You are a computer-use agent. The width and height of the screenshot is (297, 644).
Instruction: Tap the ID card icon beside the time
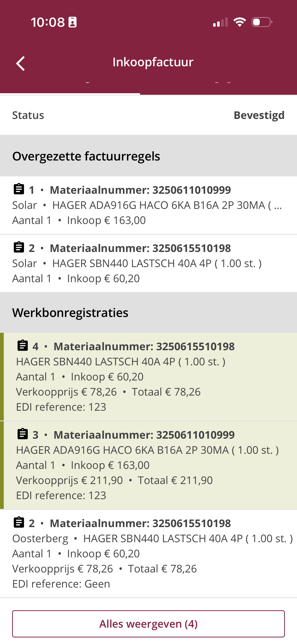[73, 22]
